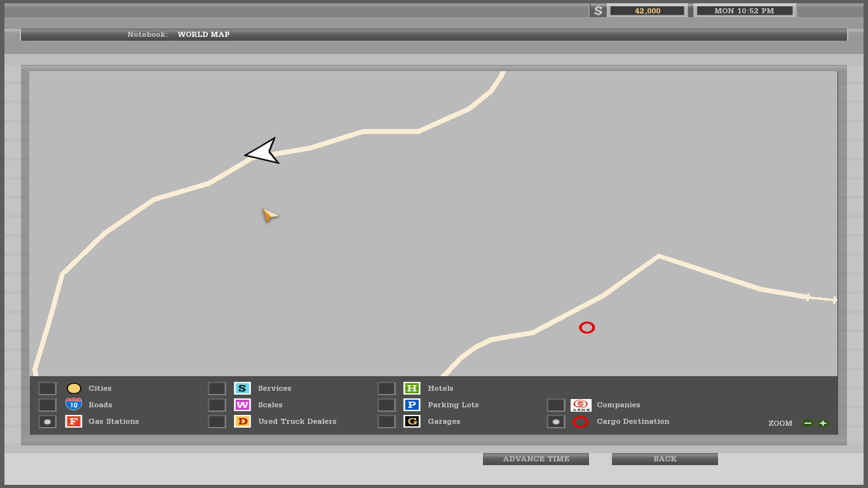Enable the Companies checkbox
The width and height of the screenshot is (868, 488).
[556, 405]
